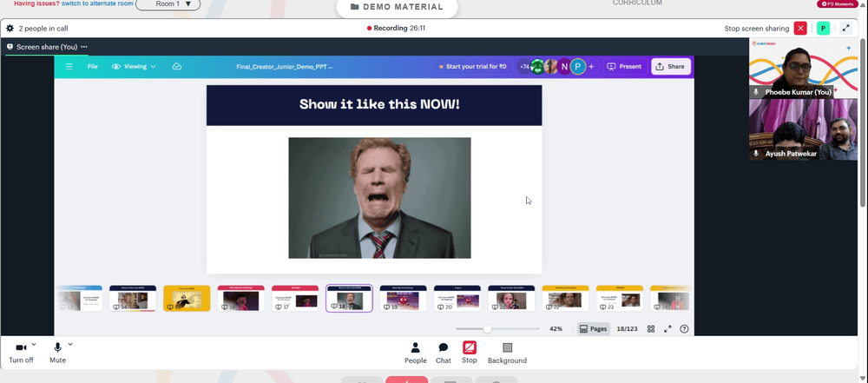The height and width of the screenshot is (383, 868).
Task: Open the CURRICULUM tab
Action: 636,3
